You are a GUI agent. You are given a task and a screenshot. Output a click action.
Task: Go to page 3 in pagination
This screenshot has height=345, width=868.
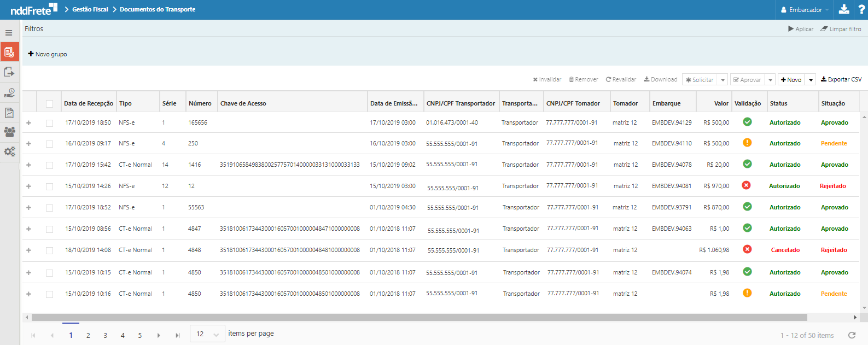[106, 336]
